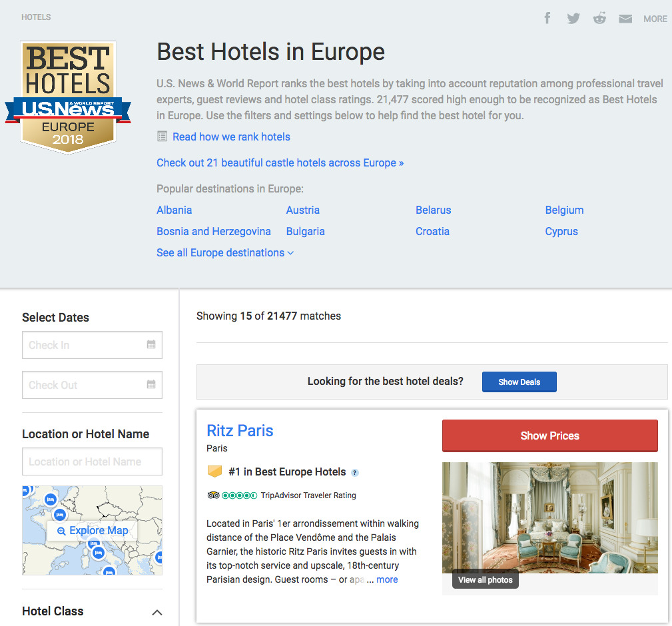Viewport: 672px width, 626px height.
Task: Open the Check Out calendar icon
Action: coord(151,384)
